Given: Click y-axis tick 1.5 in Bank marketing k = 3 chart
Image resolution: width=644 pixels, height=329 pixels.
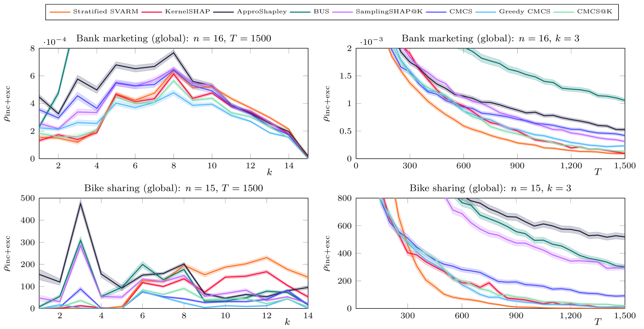Looking at the screenshot, I should pos(345,76).
